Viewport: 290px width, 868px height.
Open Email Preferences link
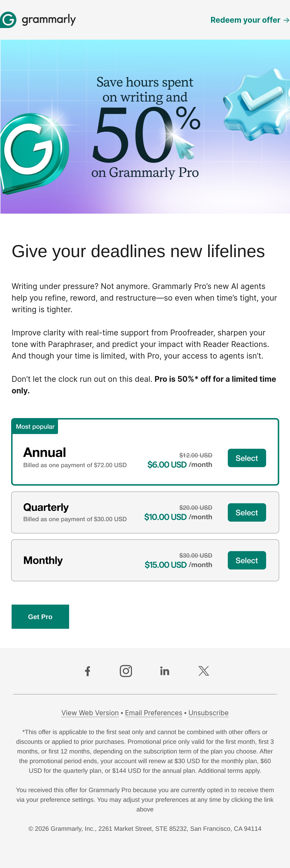point(154,713)
